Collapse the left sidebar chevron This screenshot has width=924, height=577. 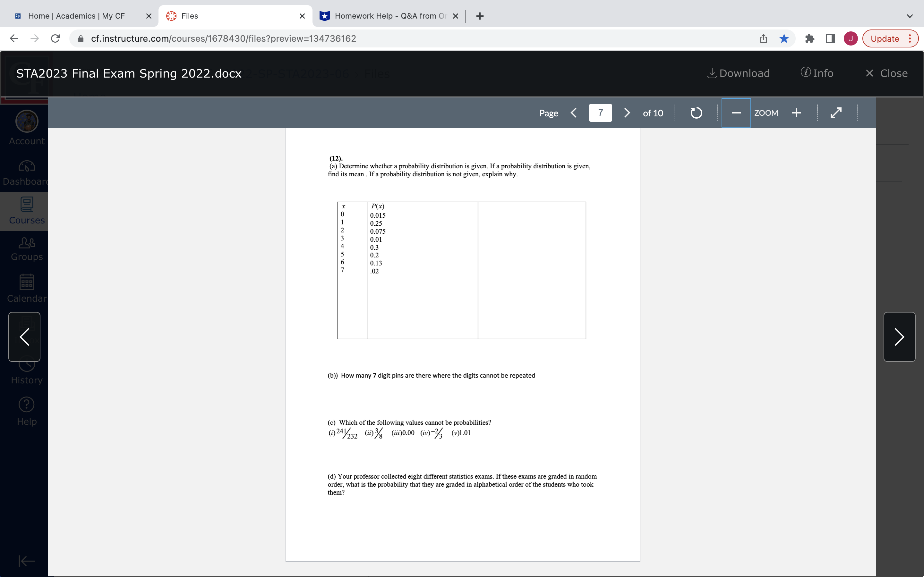(x=24, y=337)
